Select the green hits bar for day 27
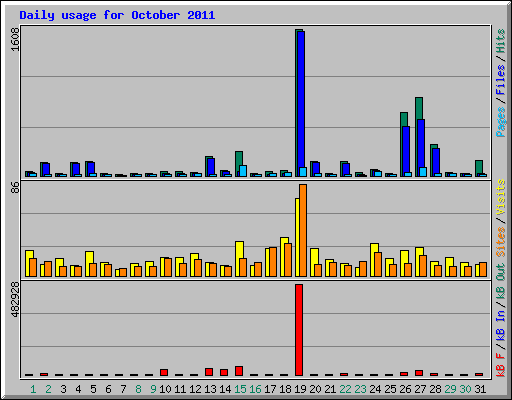 point(419,108)
